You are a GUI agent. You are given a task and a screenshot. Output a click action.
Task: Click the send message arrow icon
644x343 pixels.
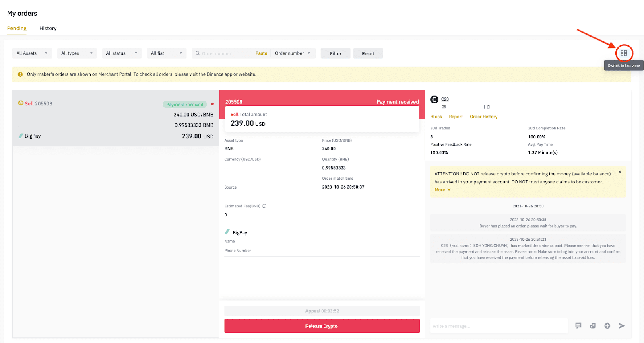[622, 326]
